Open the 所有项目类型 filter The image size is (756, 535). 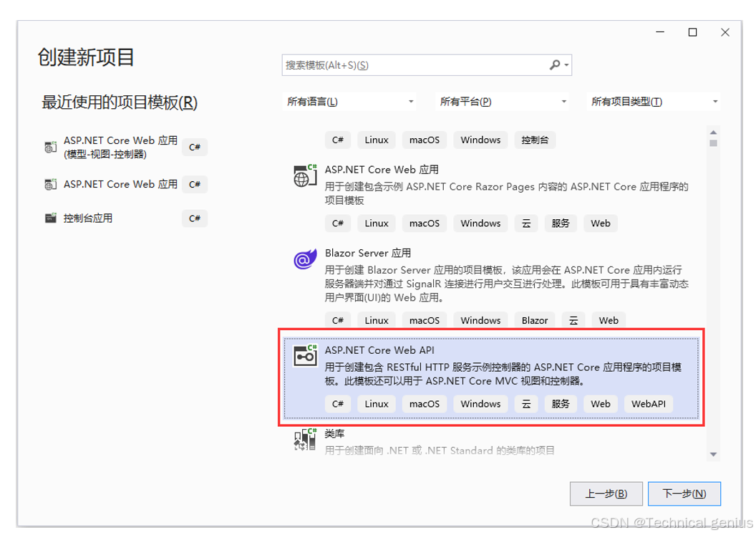[654, 102]
